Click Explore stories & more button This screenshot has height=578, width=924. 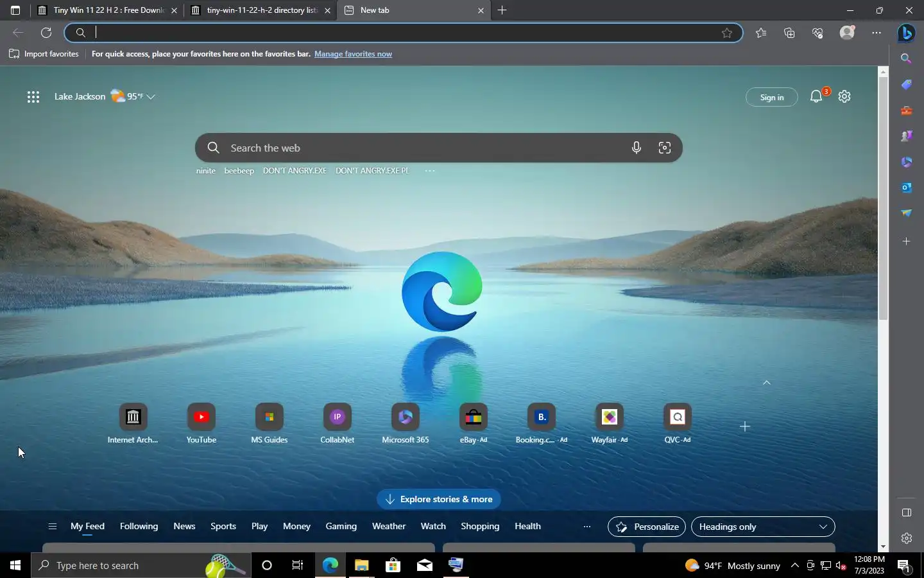439,499
